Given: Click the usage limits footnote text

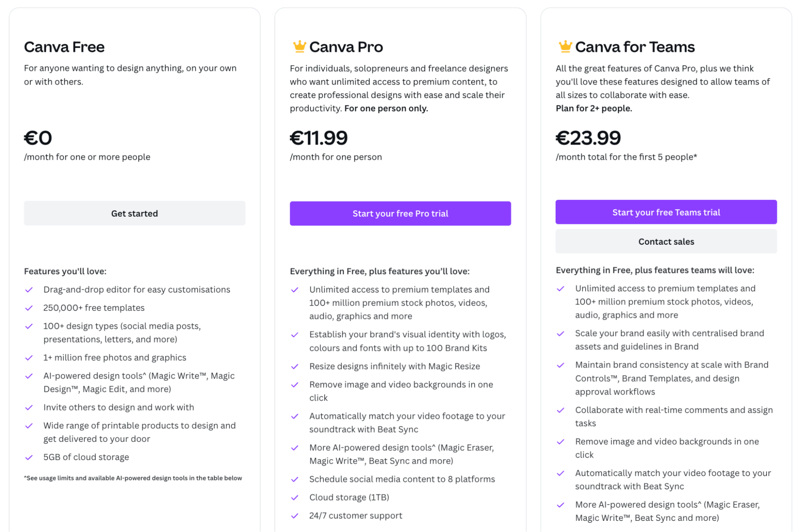Looking at the screenshot, I should pyautogui.click(x=133, y=478).
